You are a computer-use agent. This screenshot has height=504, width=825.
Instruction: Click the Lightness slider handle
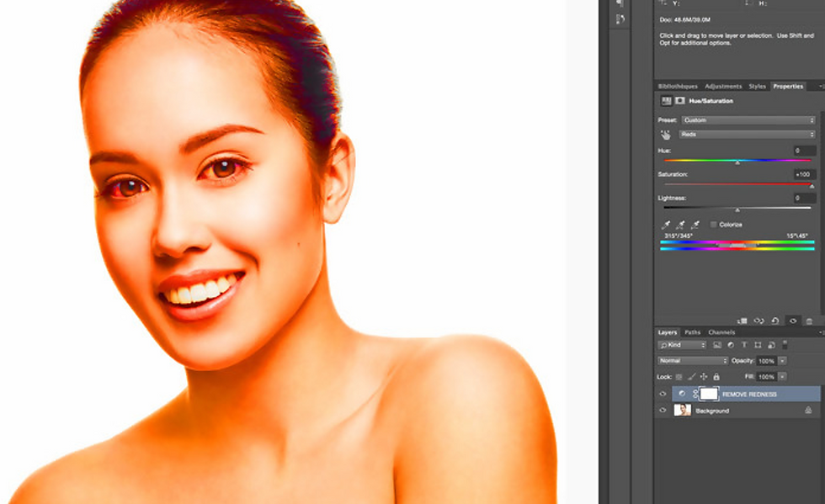pyautogui.click(x=737, y=210)
